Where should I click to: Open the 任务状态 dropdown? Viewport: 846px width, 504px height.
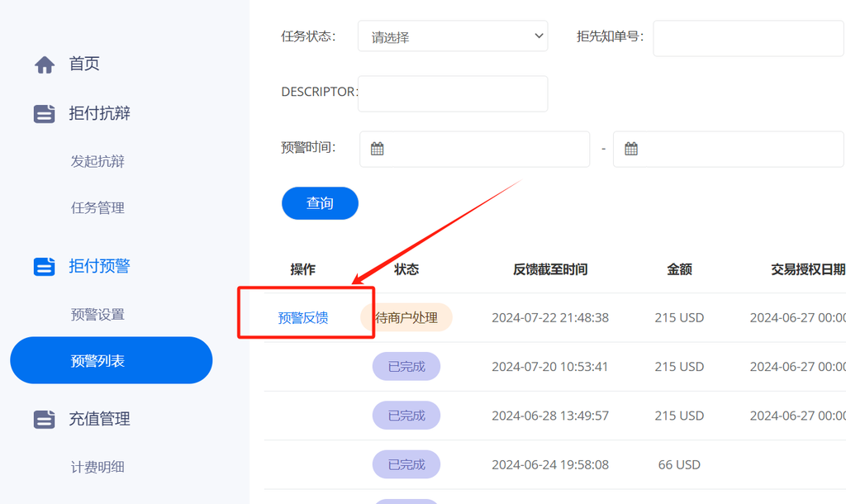click(453, 36)
